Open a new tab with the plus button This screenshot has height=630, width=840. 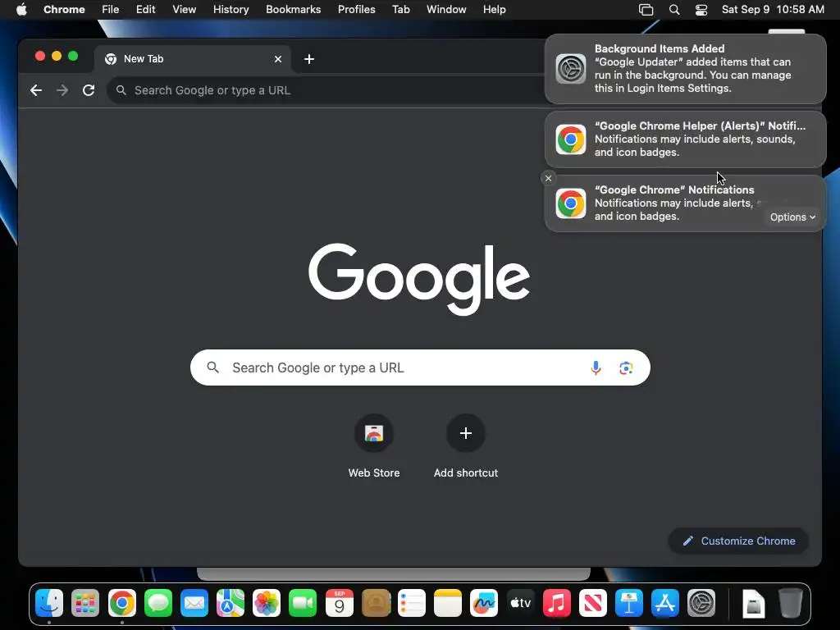(309, 59)
